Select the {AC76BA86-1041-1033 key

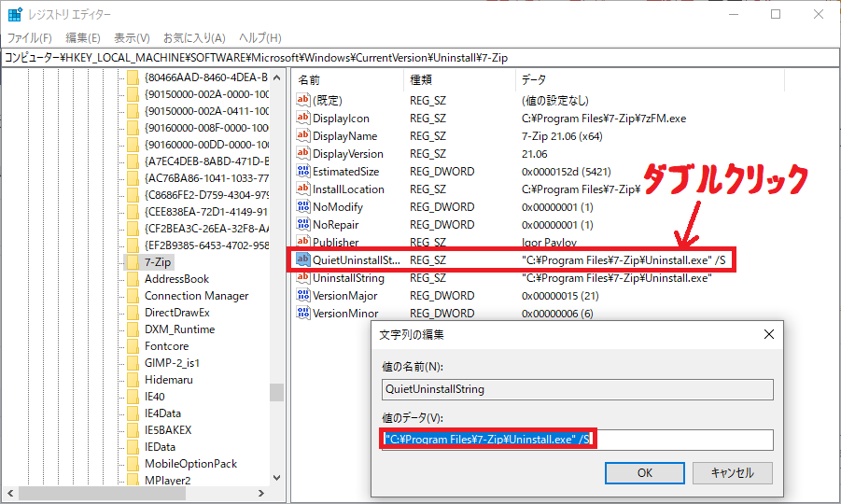[206, 178]
